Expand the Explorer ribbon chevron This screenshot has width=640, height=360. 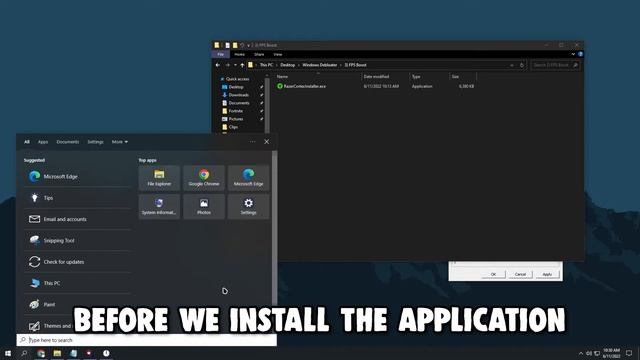click(x=573, y=54)
